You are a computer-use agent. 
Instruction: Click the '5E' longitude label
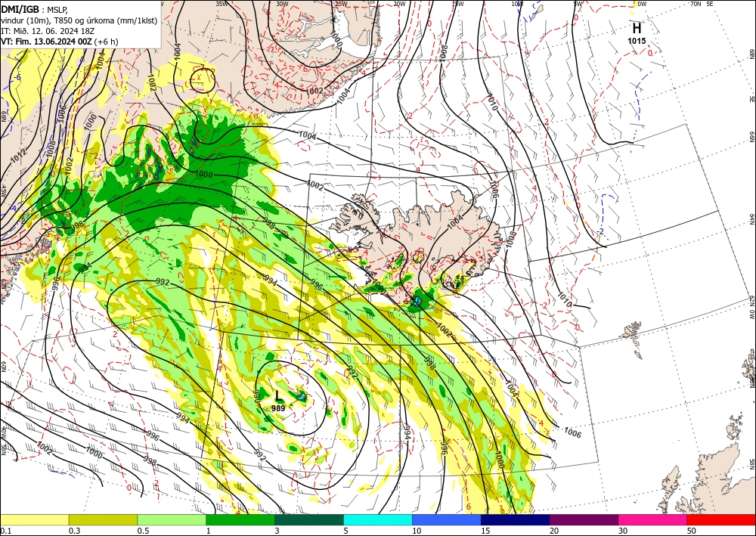710,4
